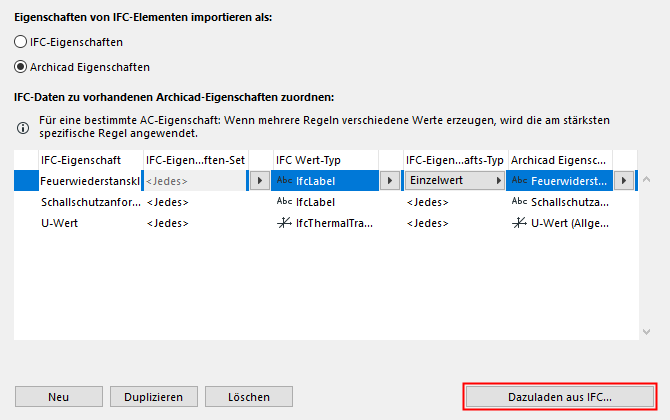
Task: Select the Archicad Eigenschaften radio button
Action: point(21,67)
